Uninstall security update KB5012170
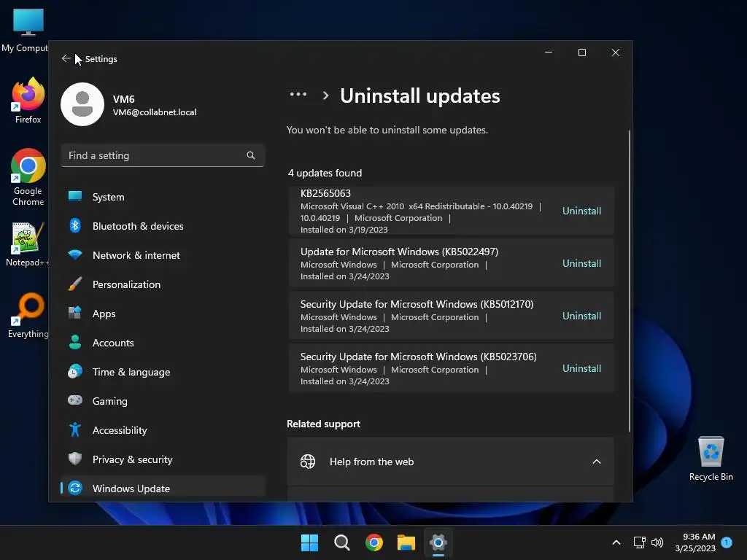The height and width of the screenshot is (560, 747). click(581, 316)
